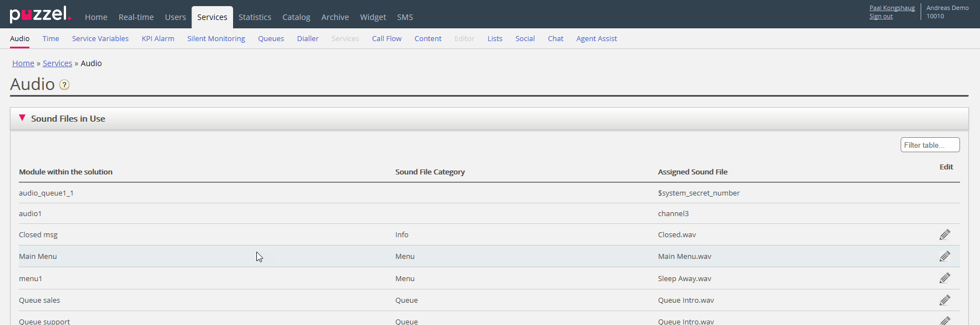Viewport: 980px width, 325px height.
Task: Open the Statistics main tab
Action: click(x=255, y=17)
